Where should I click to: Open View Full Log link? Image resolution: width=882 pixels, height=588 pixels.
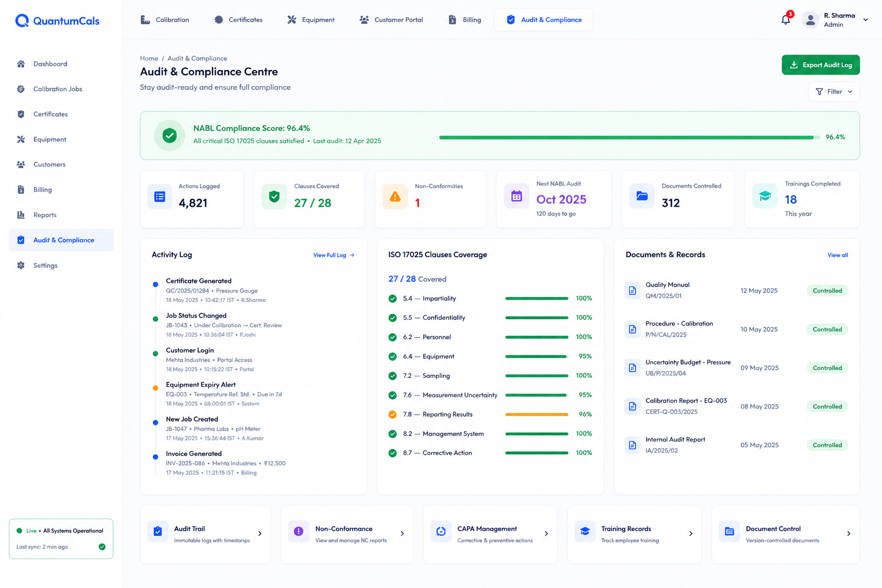334,255
